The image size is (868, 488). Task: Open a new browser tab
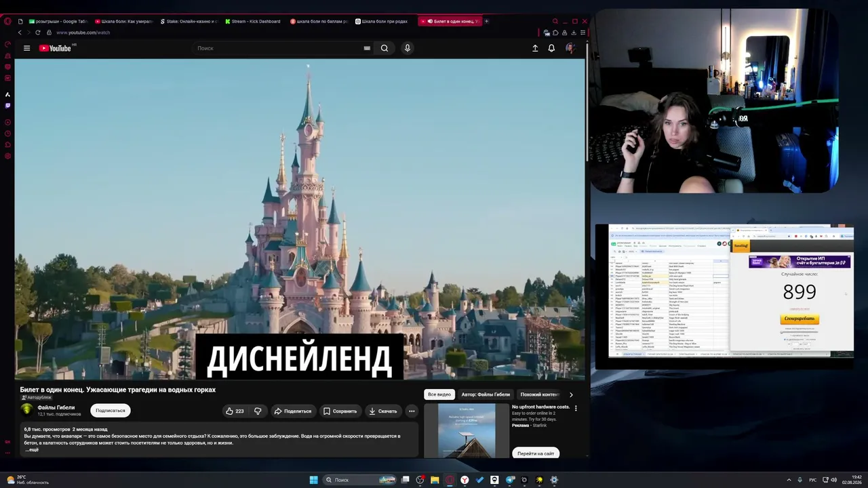coord(486,21)
